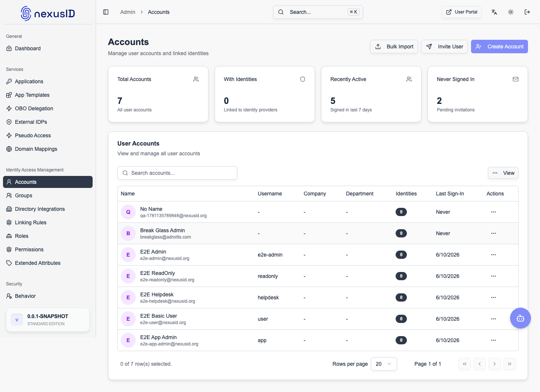Click the envelope icon on Never Signed In card
Image resolution: width=540 pixels, height=392 pixels.
516,79
